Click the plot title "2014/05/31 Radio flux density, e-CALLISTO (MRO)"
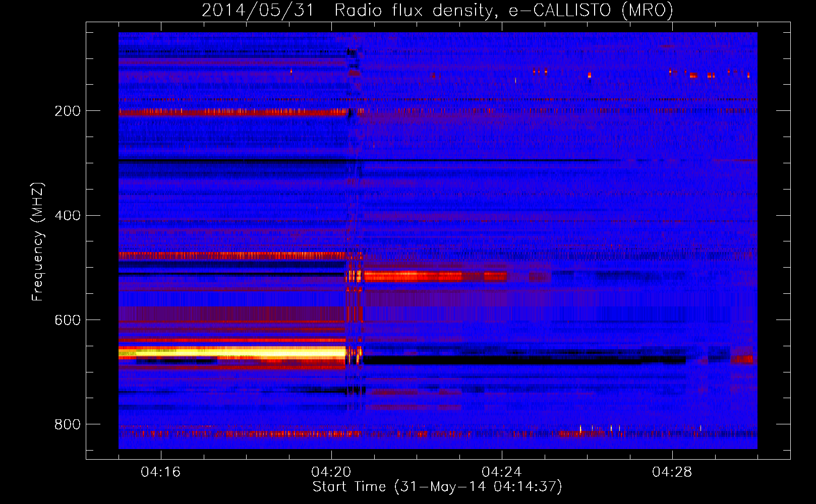This screenshot has width=816, height=504. pyautogui.click(x=437, y=10)
